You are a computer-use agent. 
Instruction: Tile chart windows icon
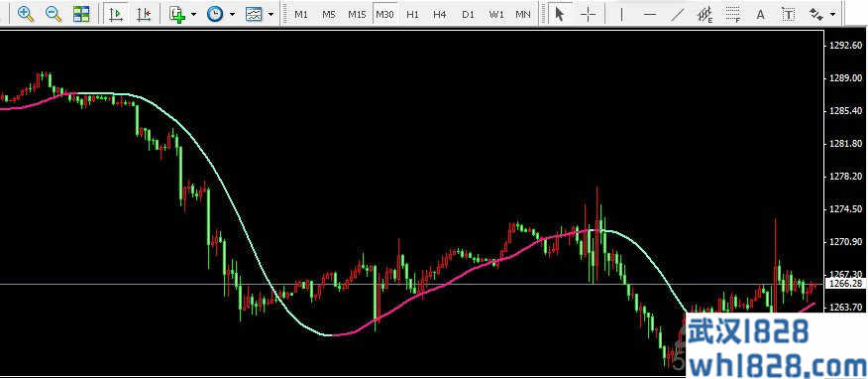click(x=81, y=14)
